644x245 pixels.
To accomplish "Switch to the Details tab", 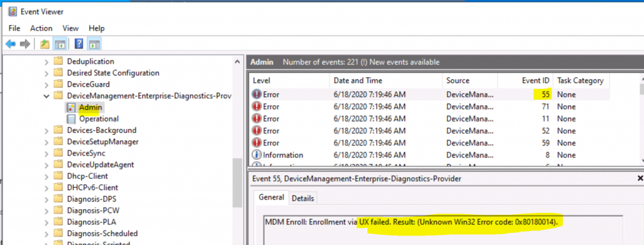I will 303,198.
